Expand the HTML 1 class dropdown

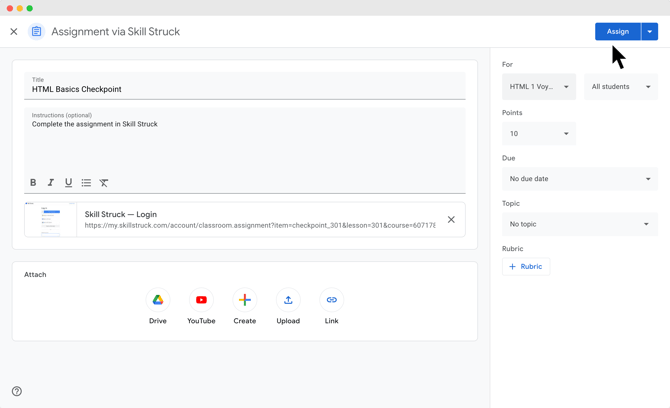(x=539, y=87)
